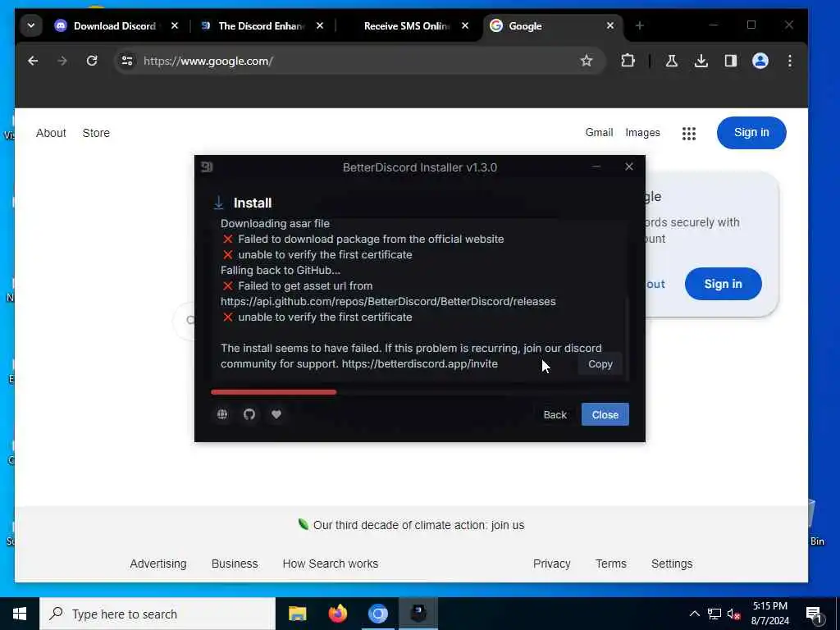The image size is (840, 630).
Task: Click the browser forward arrow
Action: tap(62, 61)
